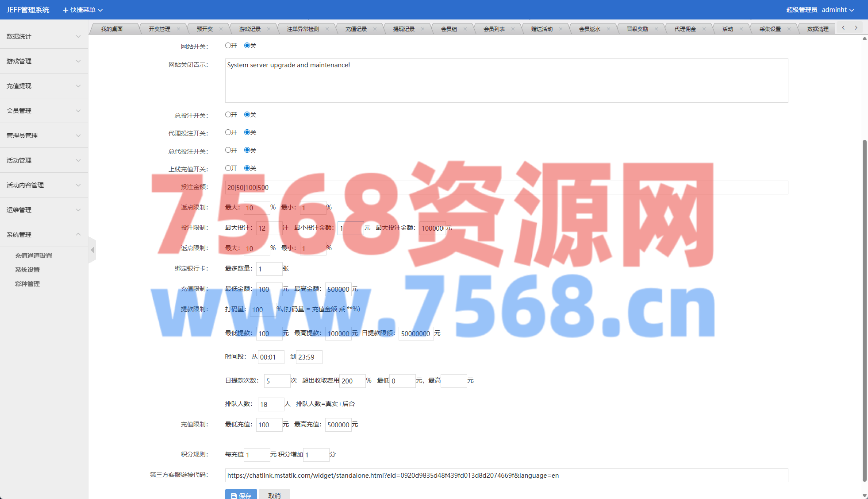Click the save disk icon button 保存
Viewport: 868px width, 499px height.
tap(241, 495)
